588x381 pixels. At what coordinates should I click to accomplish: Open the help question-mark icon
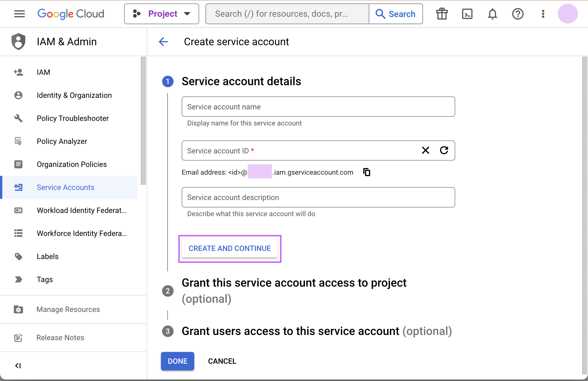tap(517, 14)
